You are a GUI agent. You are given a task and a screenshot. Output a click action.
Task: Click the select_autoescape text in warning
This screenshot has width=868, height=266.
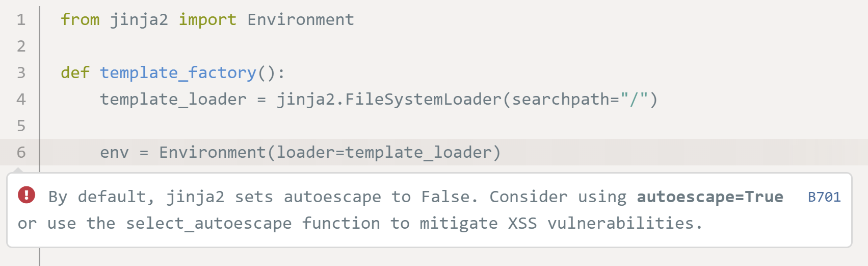208,224
